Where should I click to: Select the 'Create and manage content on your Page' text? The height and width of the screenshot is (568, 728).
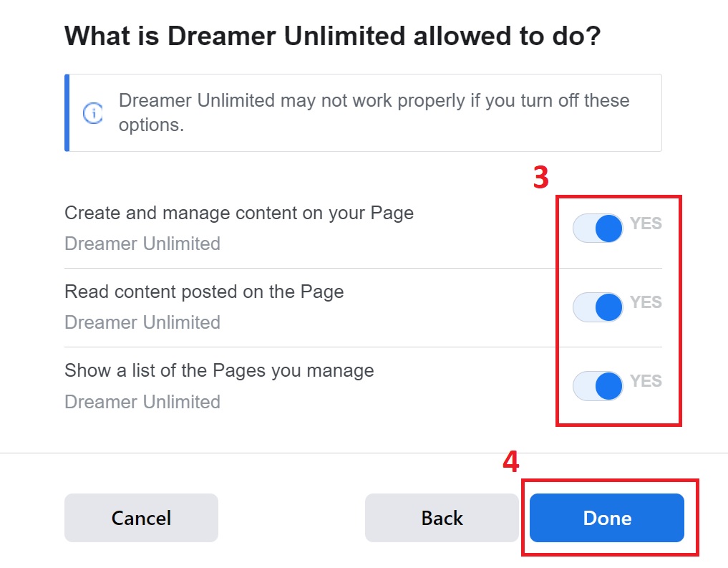pyautogui.click(x=239, y=213)
